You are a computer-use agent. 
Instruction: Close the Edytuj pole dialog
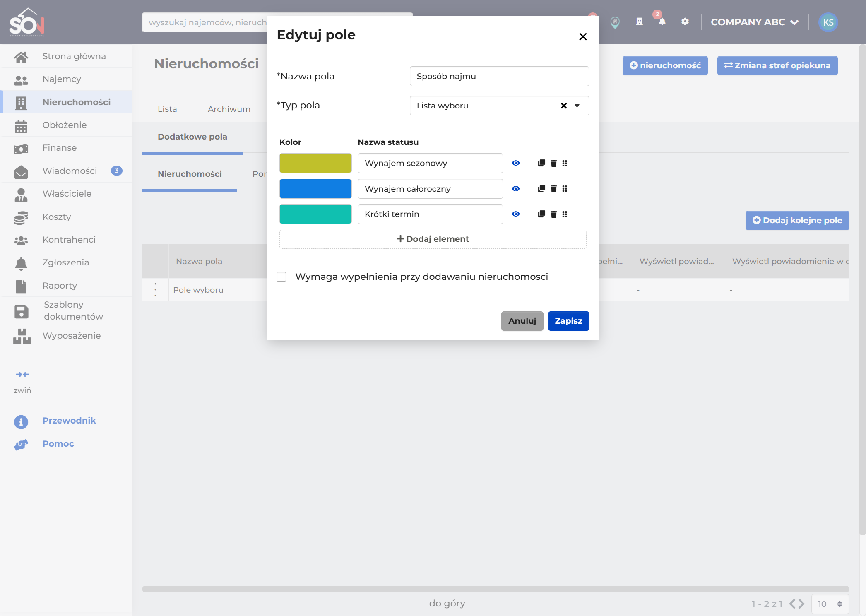pos(583,37)
